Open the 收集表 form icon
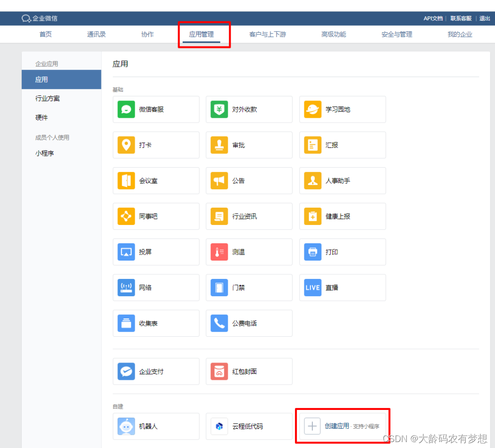The image size is (495, 448). [x=126, y=323]
